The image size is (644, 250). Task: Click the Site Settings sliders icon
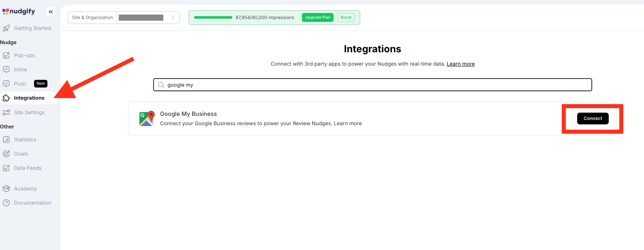(x=6, y=113)
